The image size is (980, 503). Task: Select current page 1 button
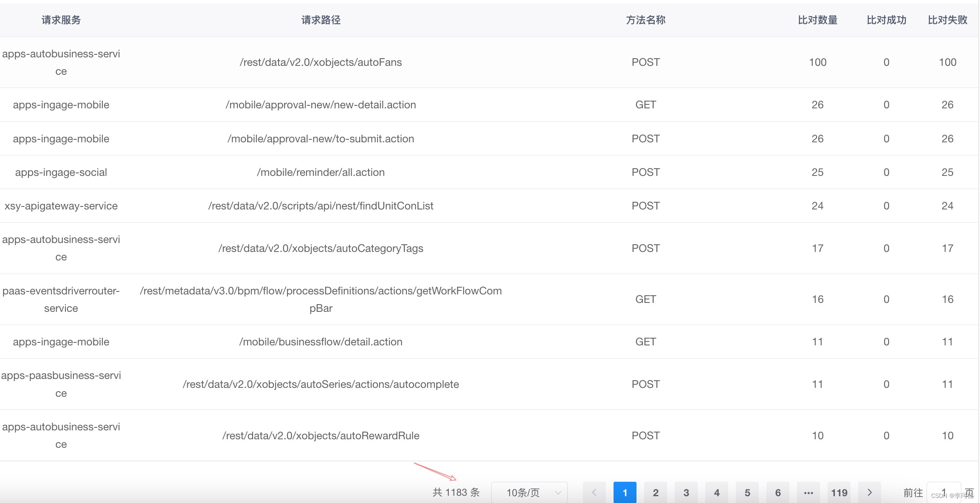pos(625,492)
